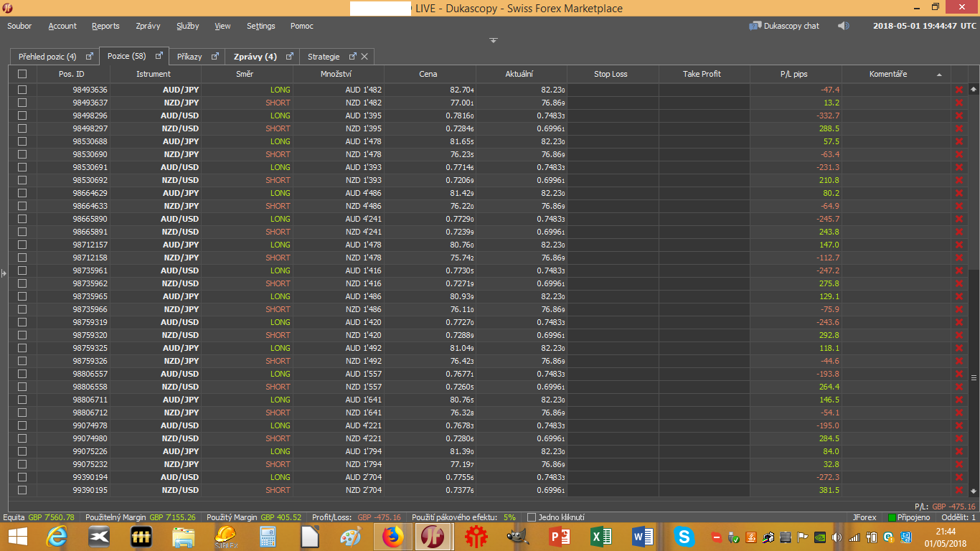Open the Reports menu

tap(105, 26)
